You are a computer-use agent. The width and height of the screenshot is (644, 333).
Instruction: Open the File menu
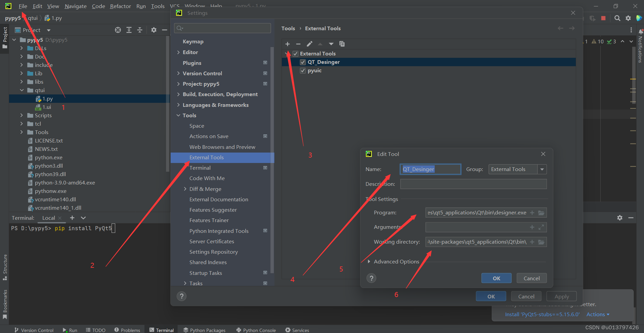pyautogui.click(x=23, y=6)
